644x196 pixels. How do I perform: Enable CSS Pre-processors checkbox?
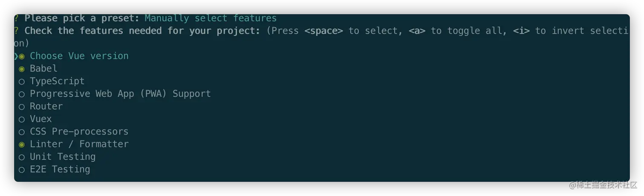tap(22, 132)
